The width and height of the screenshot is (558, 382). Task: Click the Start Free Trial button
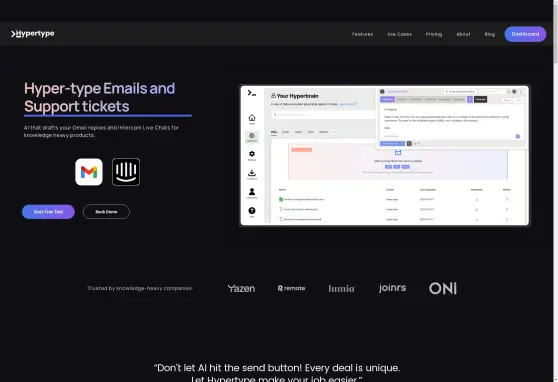pyautogui.click(x=48, y=212)
